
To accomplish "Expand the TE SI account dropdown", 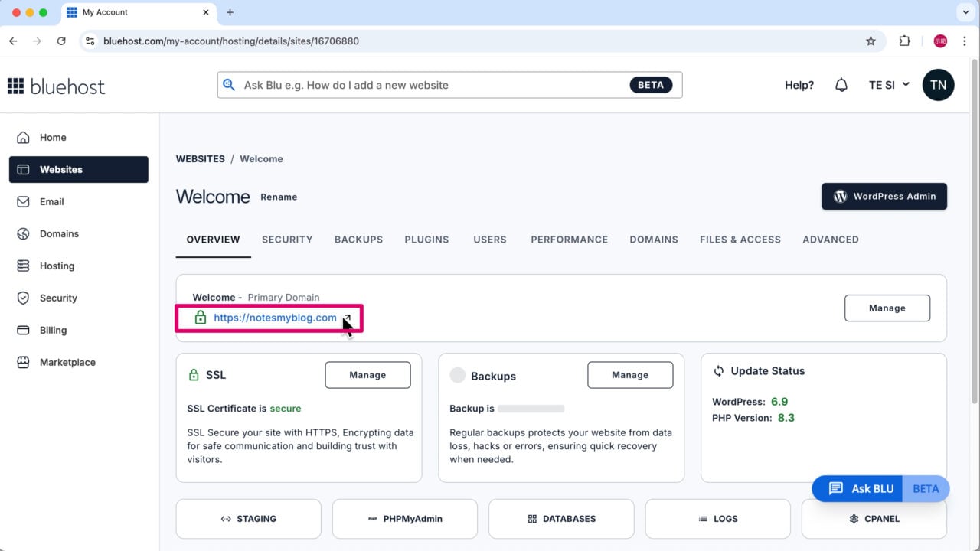I will point(888,85).
